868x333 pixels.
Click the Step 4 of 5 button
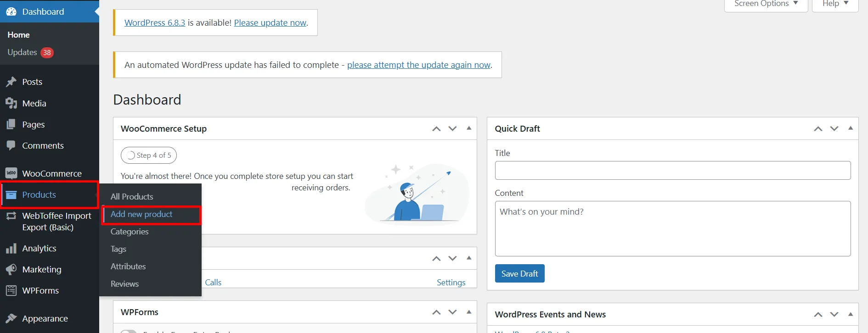(149, 155)
